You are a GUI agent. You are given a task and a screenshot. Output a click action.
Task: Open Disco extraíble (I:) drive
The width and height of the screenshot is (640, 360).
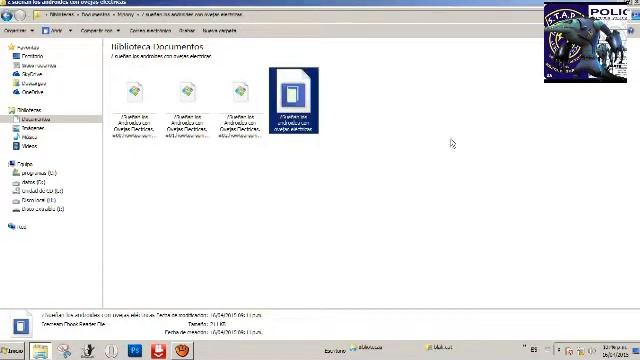[38, 209]
